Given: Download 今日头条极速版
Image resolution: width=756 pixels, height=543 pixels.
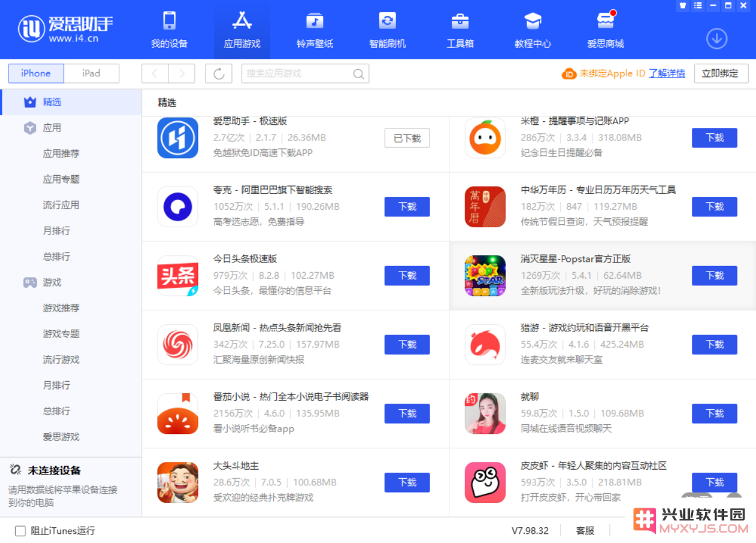Looking at the screenshot, I should coord(407,276).
